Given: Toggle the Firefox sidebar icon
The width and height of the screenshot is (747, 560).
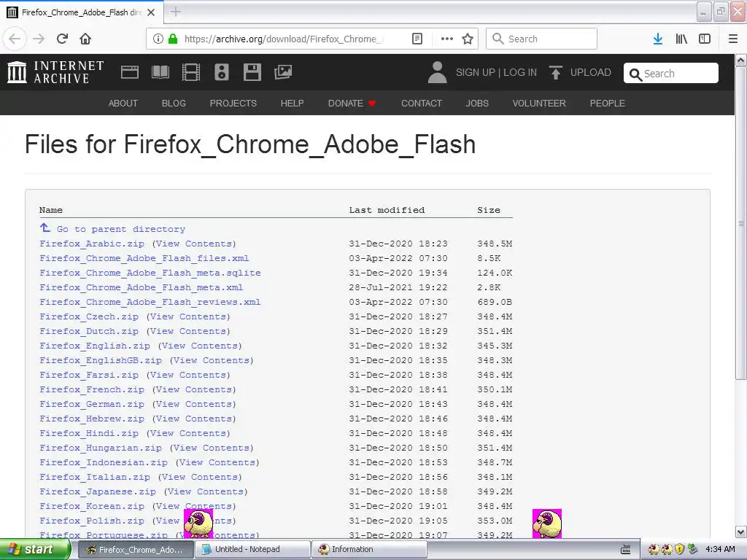Looking at the screenshot, I should pyautogui.click(x=705, y=39).
